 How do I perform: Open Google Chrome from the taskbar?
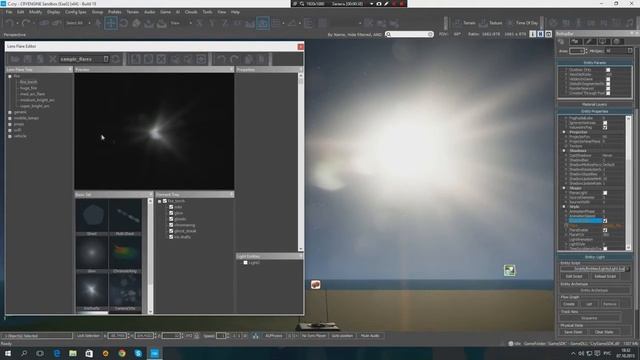pos(122,353)
